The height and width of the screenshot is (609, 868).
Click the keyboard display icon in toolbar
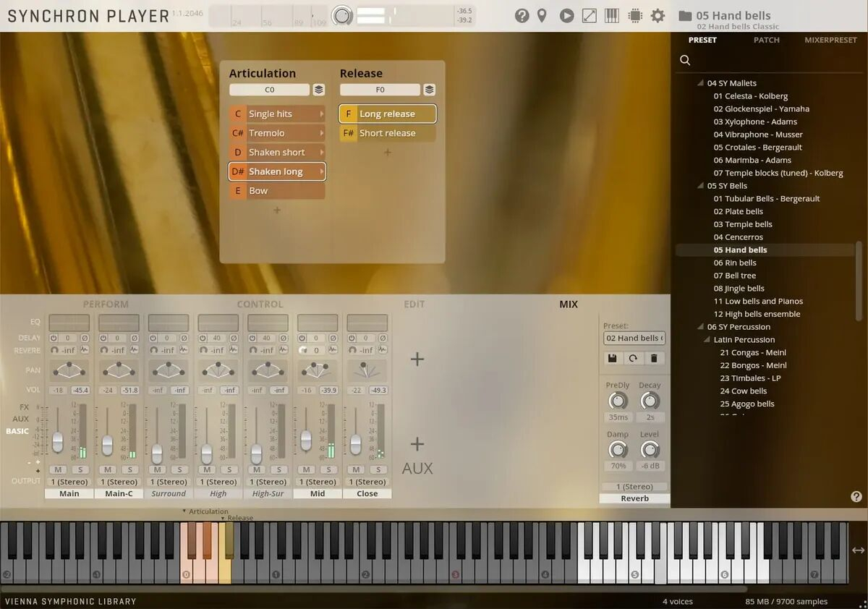pos(612,15)
